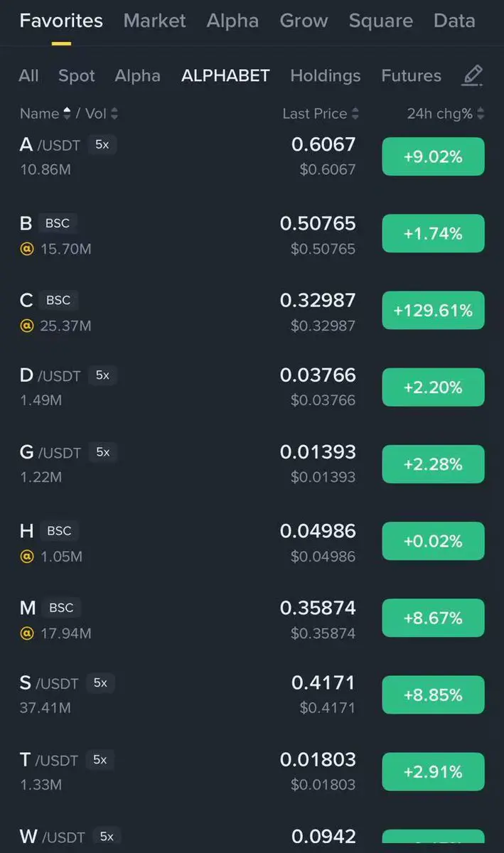Open the Square top tab
The width and height of the screenshot is (504, 853).
[380, 21]
